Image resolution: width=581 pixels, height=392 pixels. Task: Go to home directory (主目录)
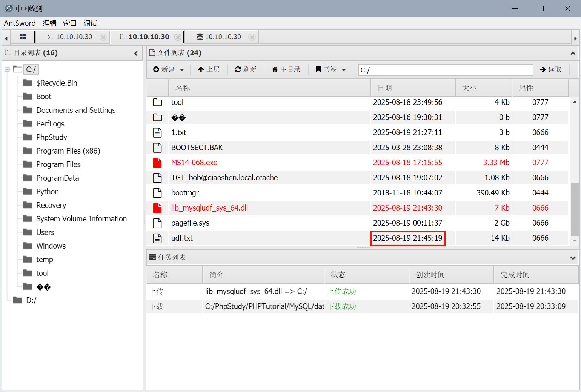click(286, 69)
